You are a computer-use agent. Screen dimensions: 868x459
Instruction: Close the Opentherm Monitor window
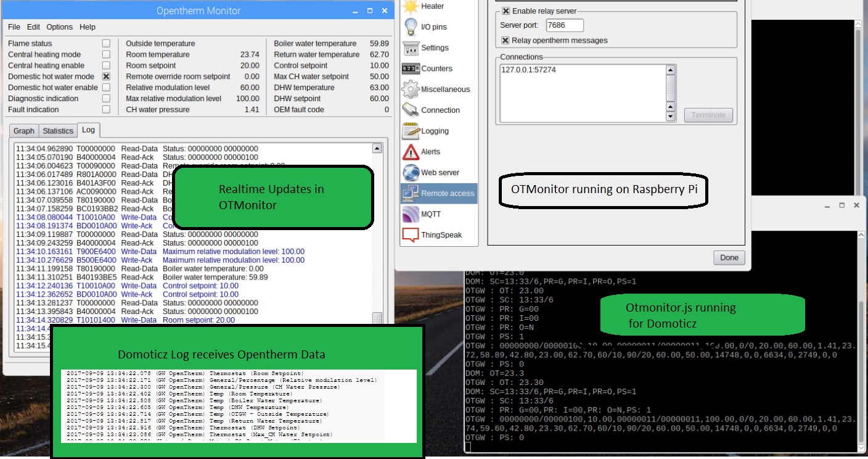click(x=385, y=11)
